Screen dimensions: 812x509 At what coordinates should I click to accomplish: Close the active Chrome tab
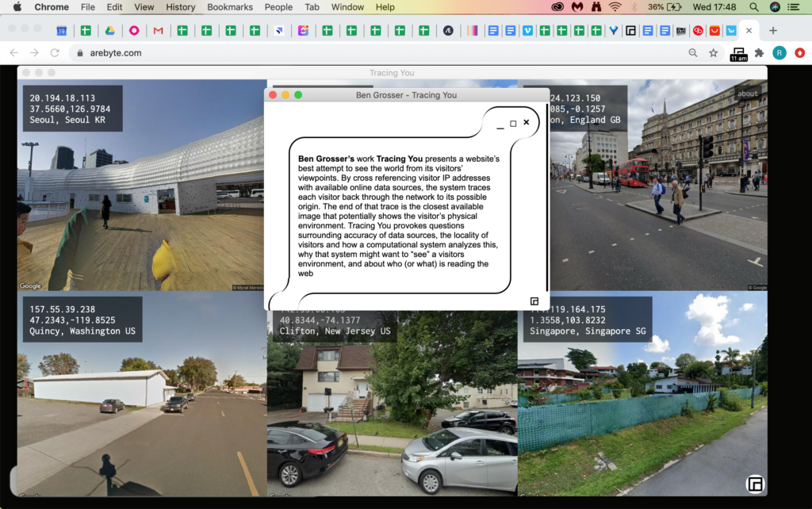coord(749,31)
